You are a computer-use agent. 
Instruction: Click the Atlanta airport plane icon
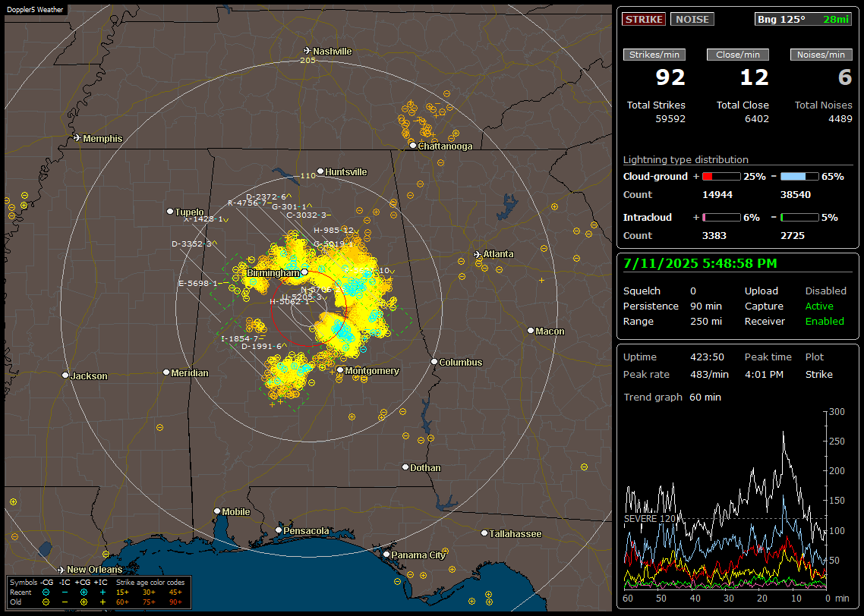click(478, 254)
